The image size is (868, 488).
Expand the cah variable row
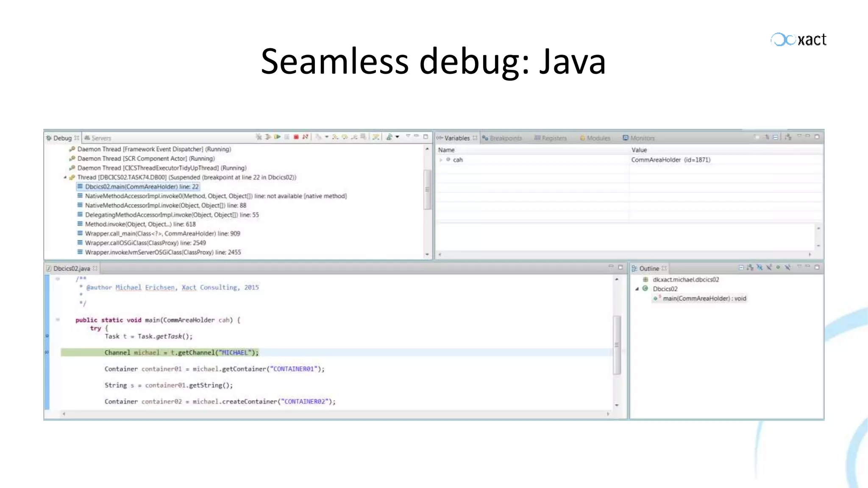point(441,160)
